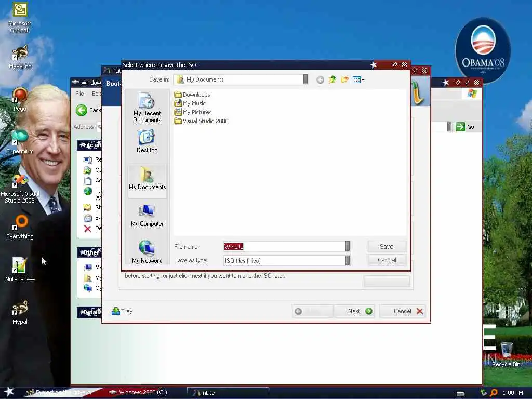Click Cancel in the save dialog
This screenshot has height=399, width=532.
tap(387, 260)
